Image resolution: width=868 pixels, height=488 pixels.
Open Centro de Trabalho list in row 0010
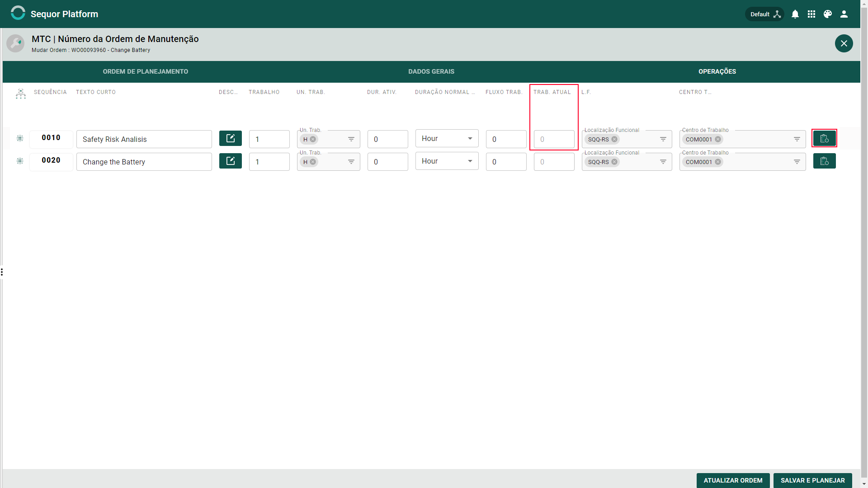(x=797, y=139)
